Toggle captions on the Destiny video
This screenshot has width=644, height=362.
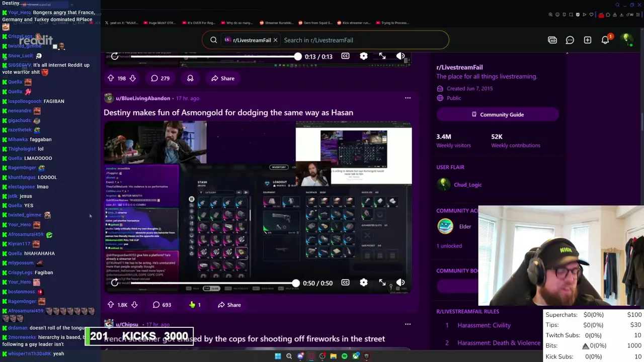coord(345,283)
